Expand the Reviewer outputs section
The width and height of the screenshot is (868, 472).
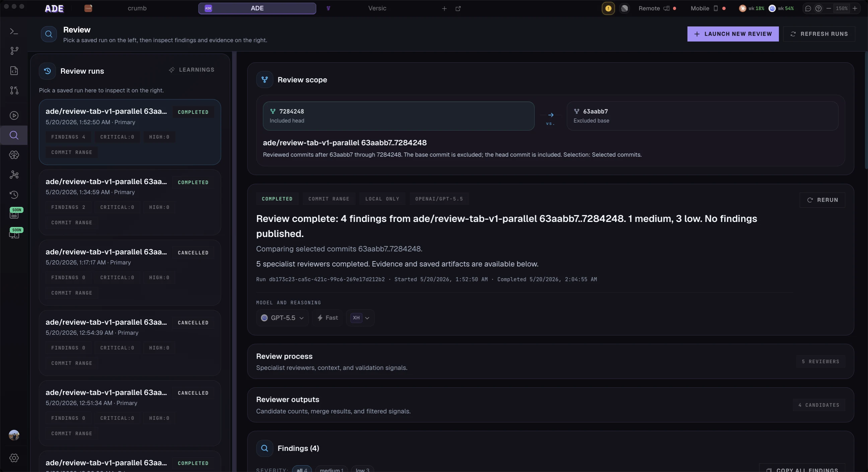tap(551, 405)
